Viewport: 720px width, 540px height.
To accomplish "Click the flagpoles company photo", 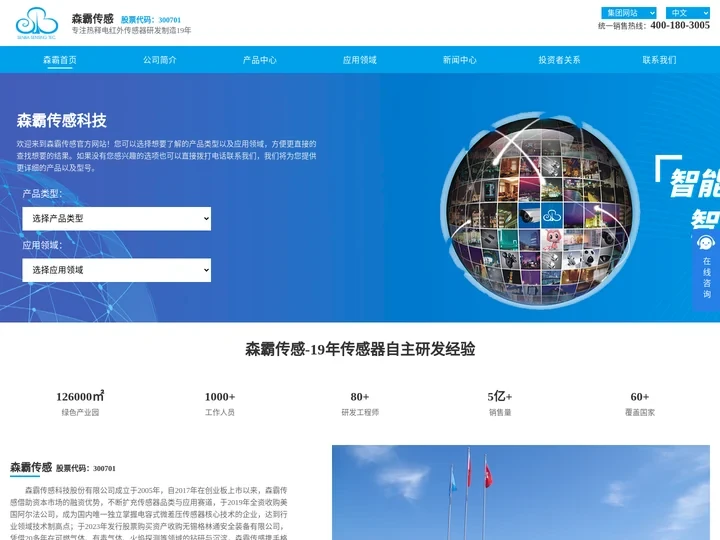I will click(521, 492).
